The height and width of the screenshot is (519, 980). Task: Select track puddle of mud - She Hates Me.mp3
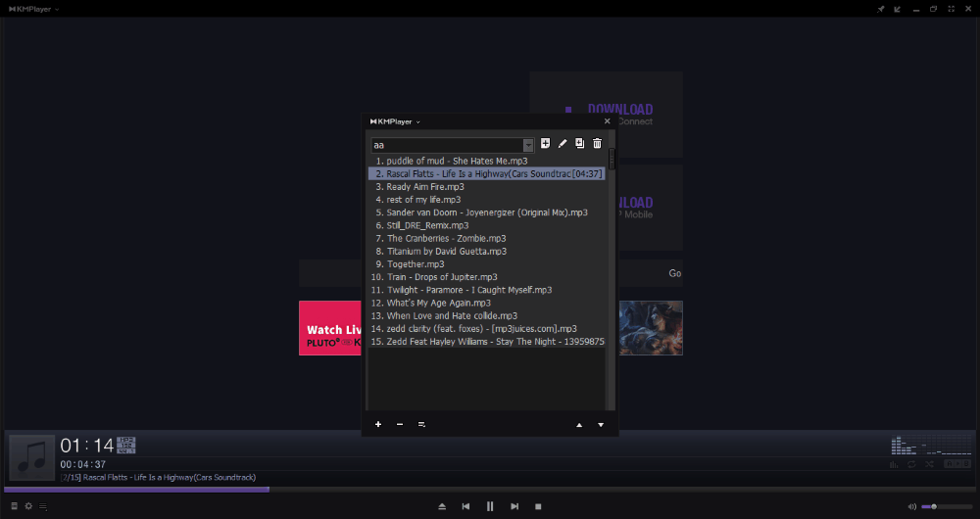[x=486, y=162]
